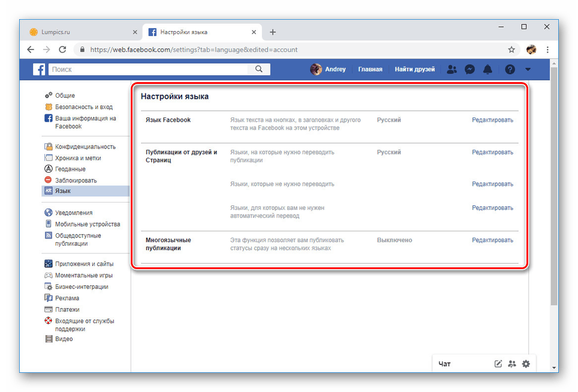Open Хроника и метки settings
Image resolution: width=578 pixels, height=392 pixels.
click(78, 158)
